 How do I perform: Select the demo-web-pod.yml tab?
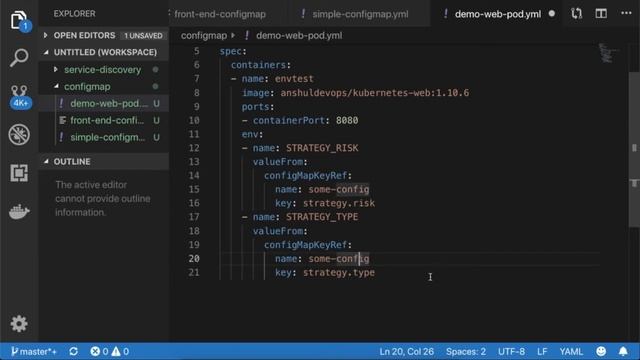coord(498,14)
